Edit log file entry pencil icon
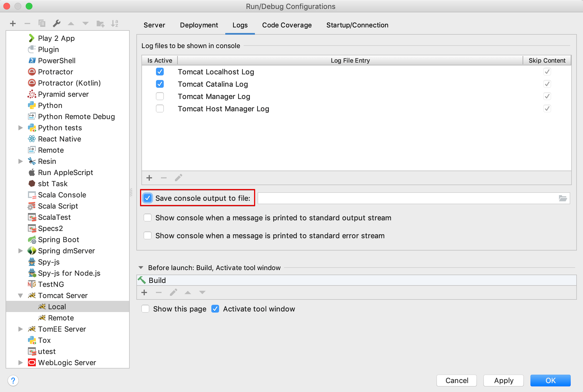The height and width of the screenshot is (392, 583). point(179,178)
